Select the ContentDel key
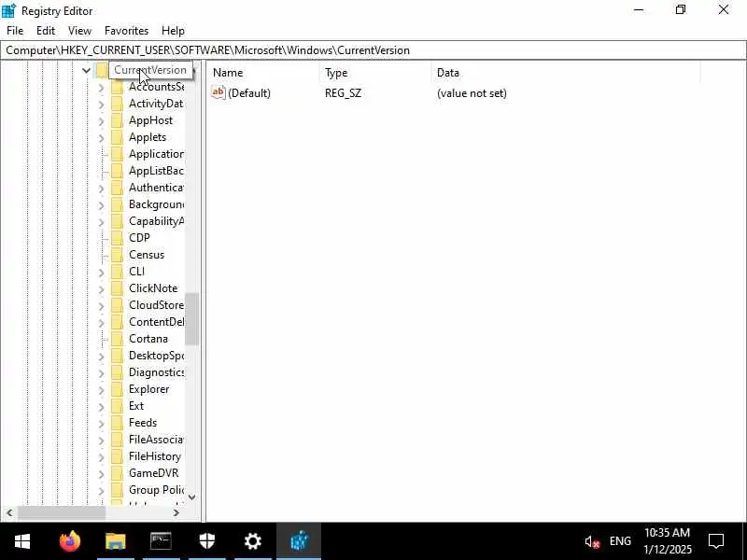 156,322
